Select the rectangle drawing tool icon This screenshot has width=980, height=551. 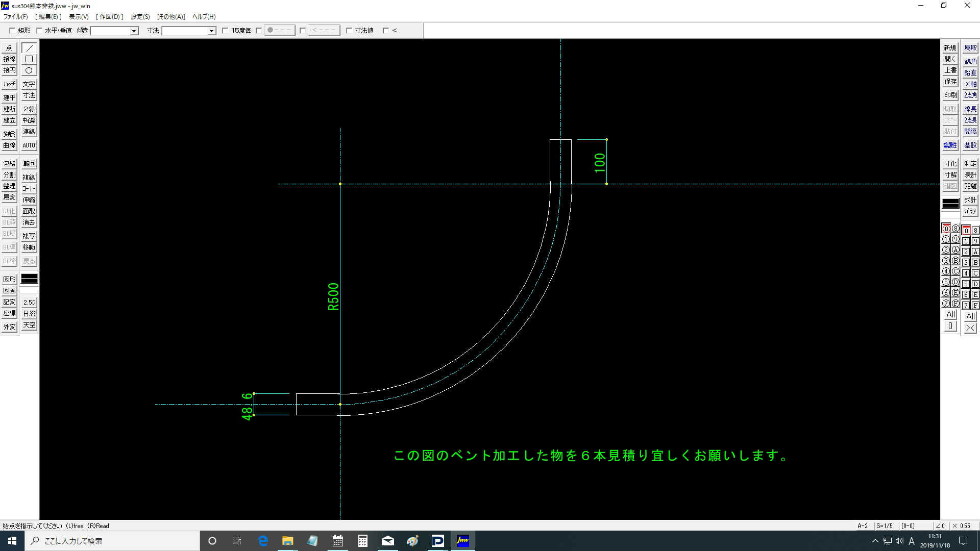29,59
